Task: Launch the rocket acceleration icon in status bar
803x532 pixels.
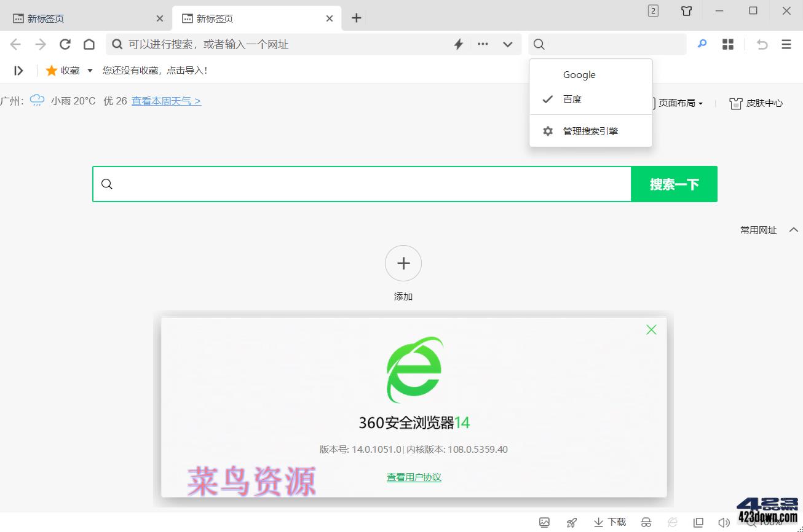Action: click(571, 522)
